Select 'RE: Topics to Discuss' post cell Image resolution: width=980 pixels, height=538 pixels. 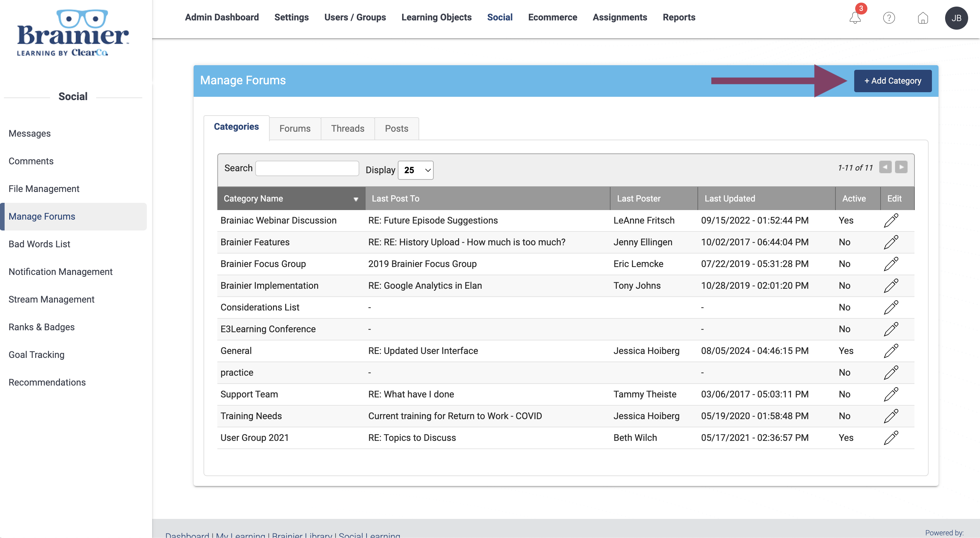coord(412,438)
